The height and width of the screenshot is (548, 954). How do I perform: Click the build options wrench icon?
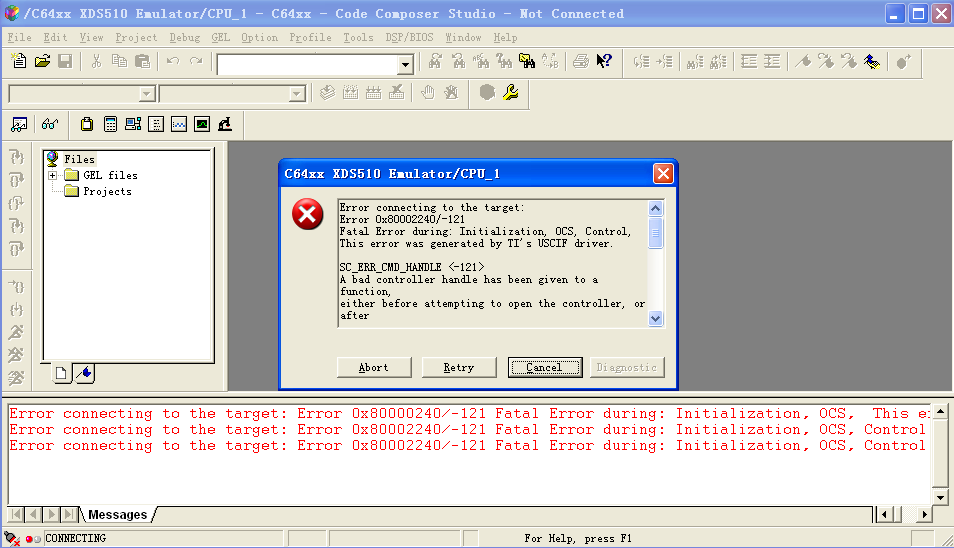[511, 92]
